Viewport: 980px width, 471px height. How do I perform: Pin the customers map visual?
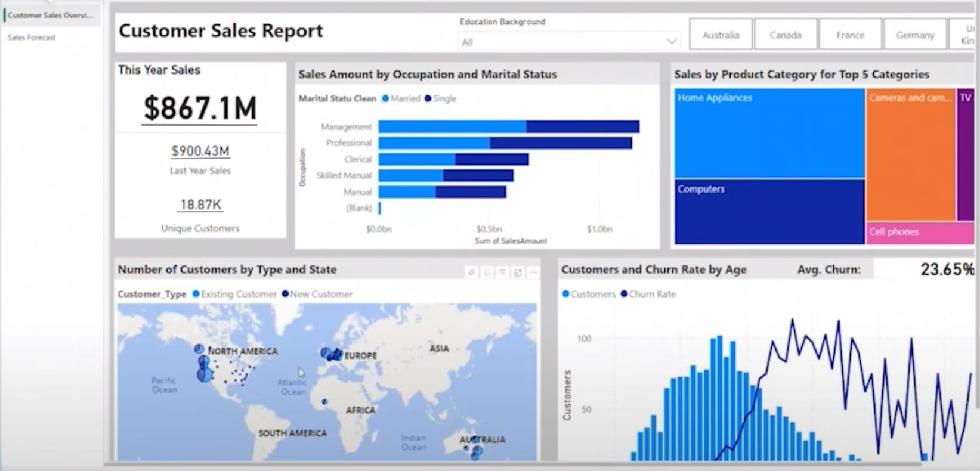472,272
